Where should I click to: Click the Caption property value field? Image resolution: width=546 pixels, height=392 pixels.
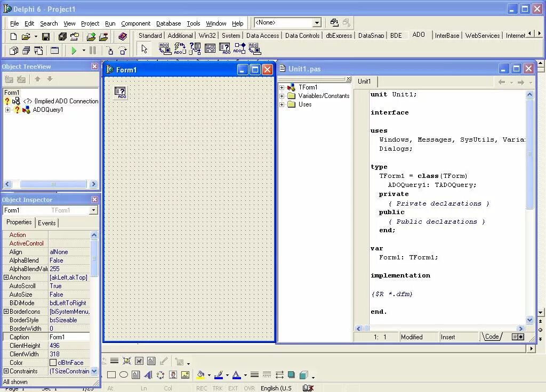[69, 337]
